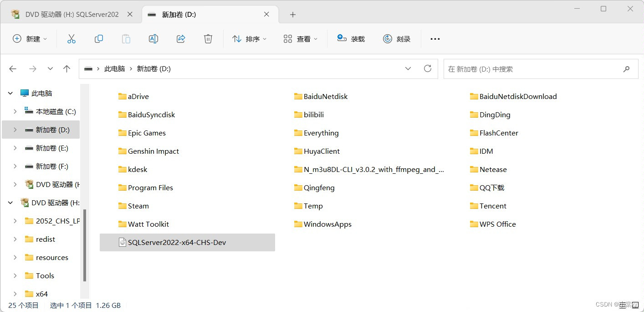The width and height of the screenshot is (644, 312).
Task: Click the search magnifier icon
Action: 627,69
